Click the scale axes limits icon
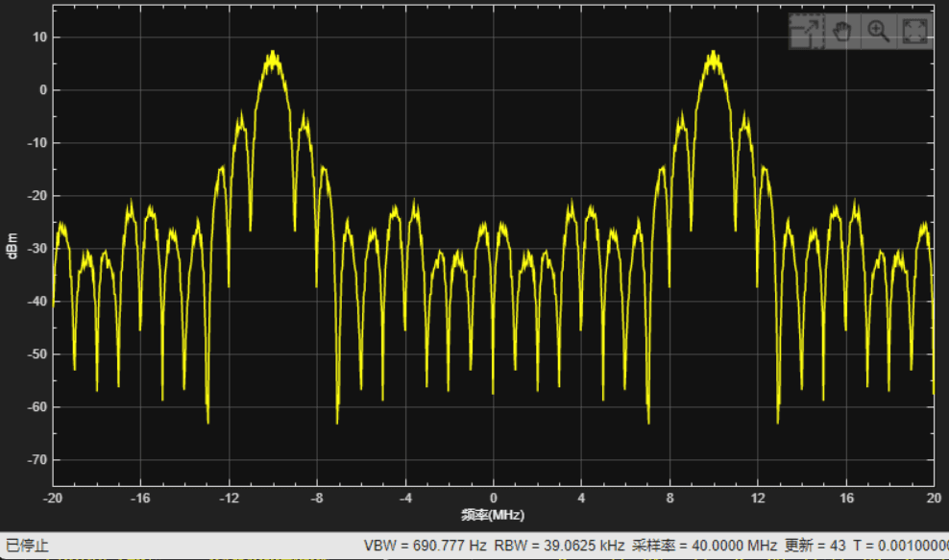949x560 pixels. (807, 31)
